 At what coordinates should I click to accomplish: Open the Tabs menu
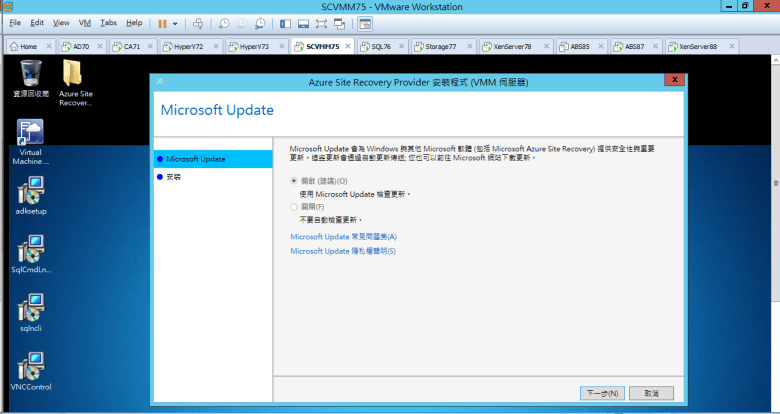[x=108, y=22]
